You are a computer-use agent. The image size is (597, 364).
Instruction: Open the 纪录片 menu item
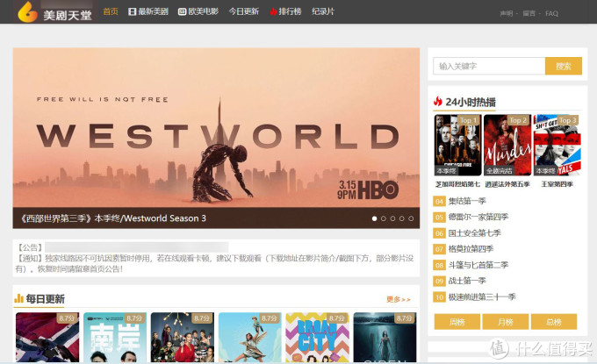point(323,11)
